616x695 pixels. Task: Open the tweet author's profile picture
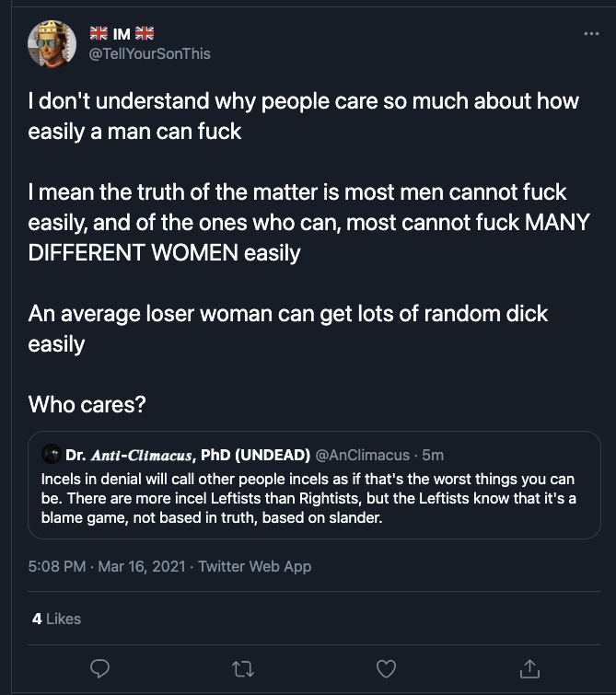click(x=52, y=44)
